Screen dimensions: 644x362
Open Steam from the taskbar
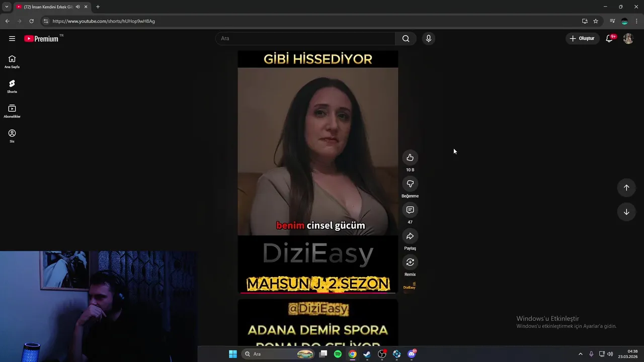[367, 354]
